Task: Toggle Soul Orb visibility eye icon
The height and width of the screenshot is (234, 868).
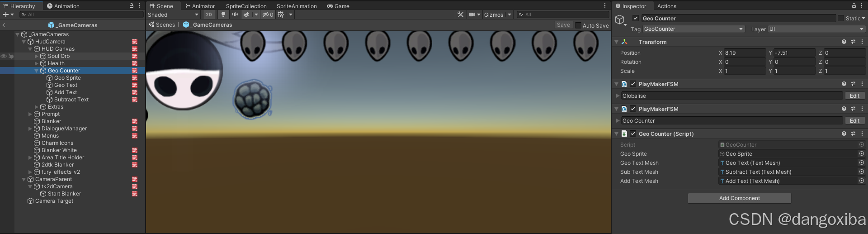Action: (4, 56)
